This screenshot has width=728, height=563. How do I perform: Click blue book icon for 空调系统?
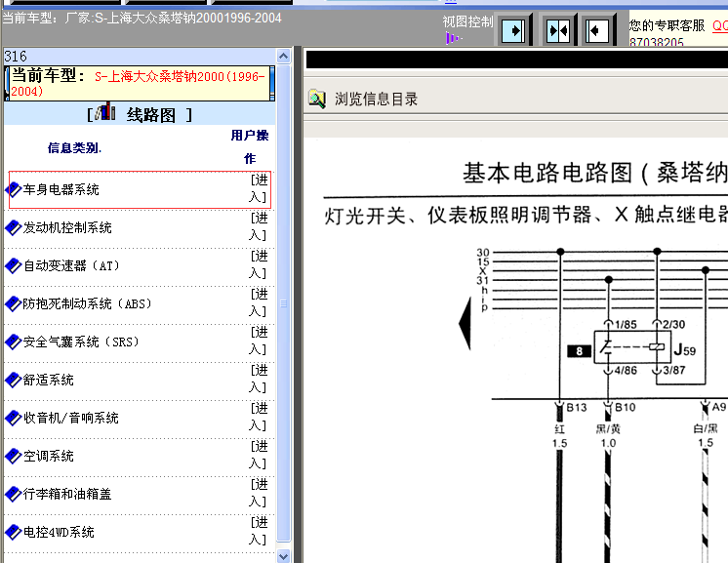tap(13, 456)
